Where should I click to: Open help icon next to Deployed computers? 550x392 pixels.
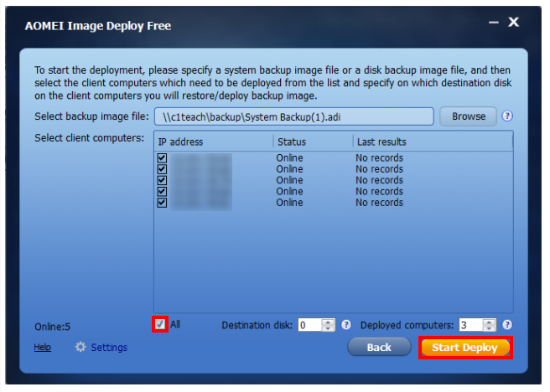(507, 325)
